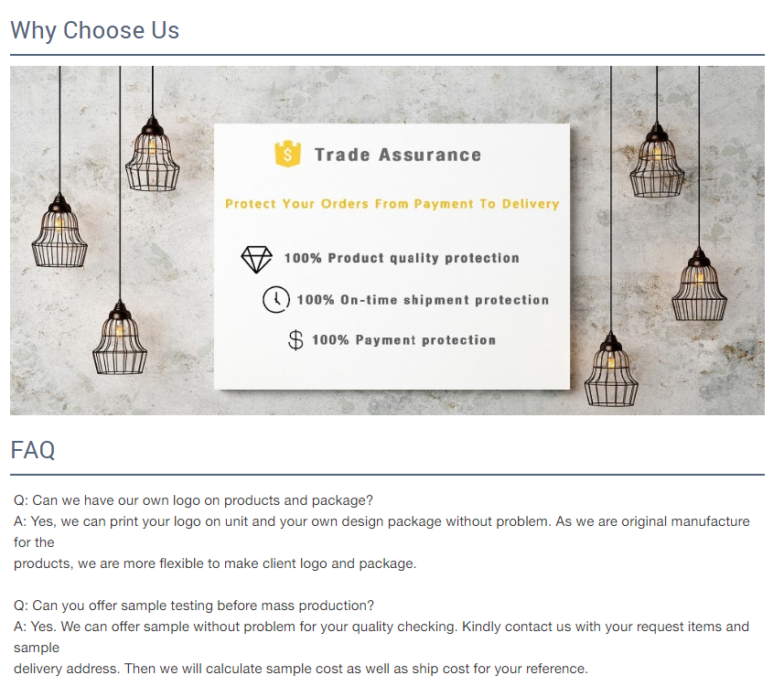Click the white Trade Assurance card
The height and width of the screenshot is (686, 784).
pyautogui.click(x=392, y=256)
